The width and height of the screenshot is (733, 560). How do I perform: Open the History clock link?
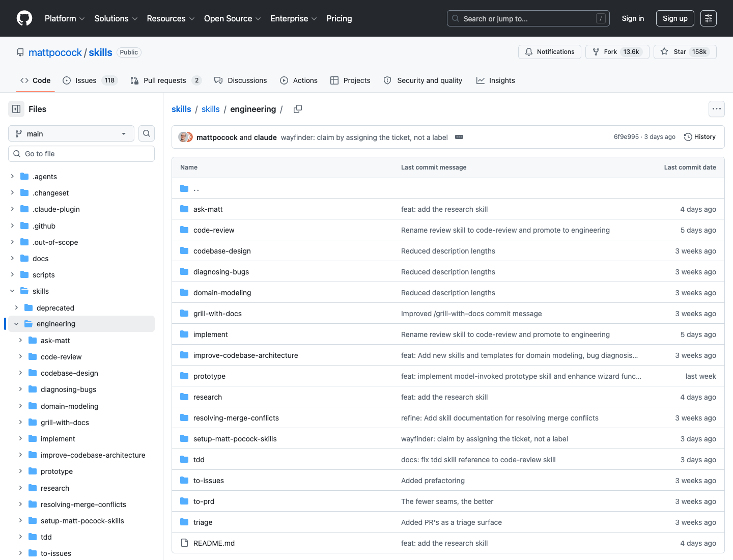coord(700,137)
